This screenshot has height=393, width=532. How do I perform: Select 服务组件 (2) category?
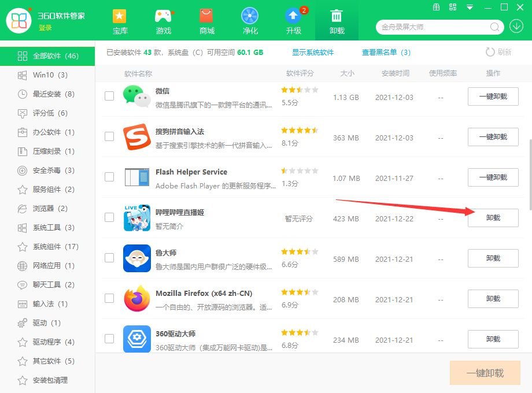pyautogui.click(x=47, y=189)
